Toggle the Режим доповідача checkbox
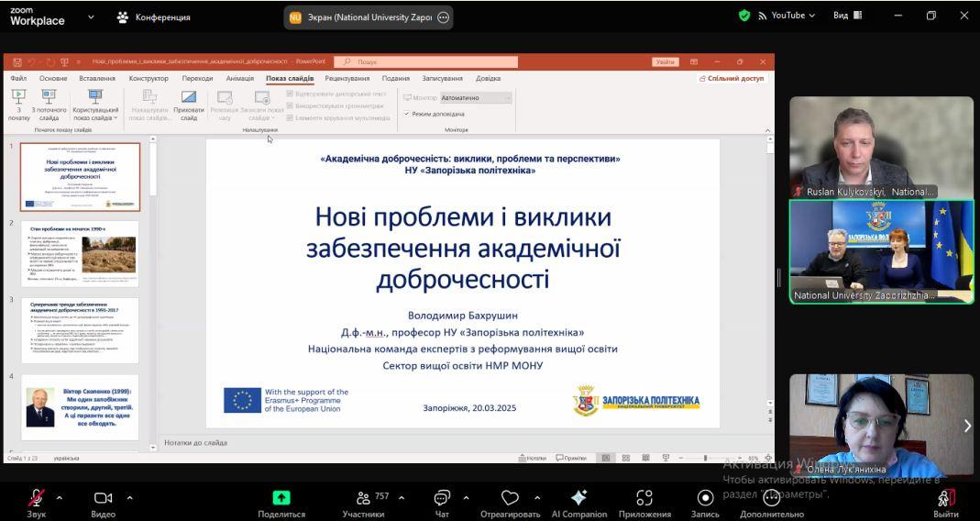980x521 pixels. click(407, 114)
